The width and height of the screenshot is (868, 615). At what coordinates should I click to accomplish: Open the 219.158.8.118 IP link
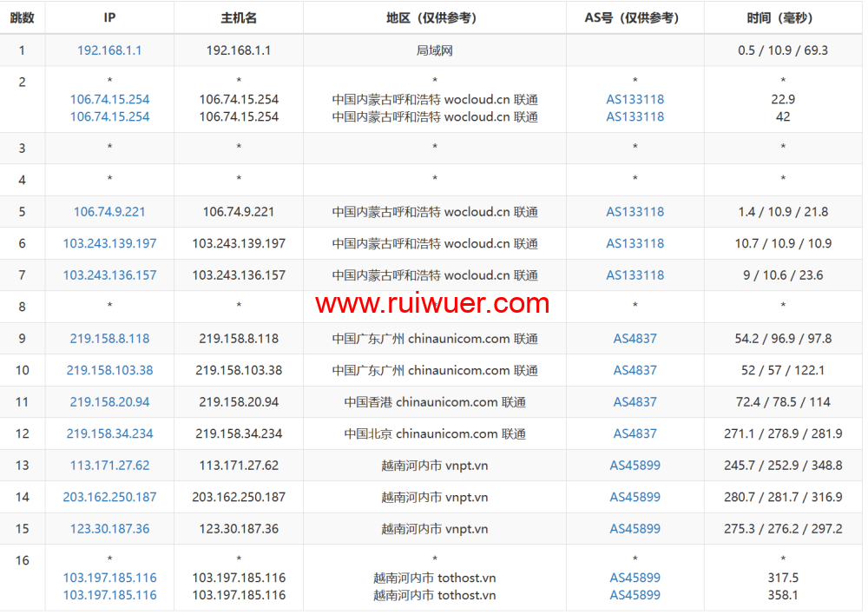pos(109,339)
